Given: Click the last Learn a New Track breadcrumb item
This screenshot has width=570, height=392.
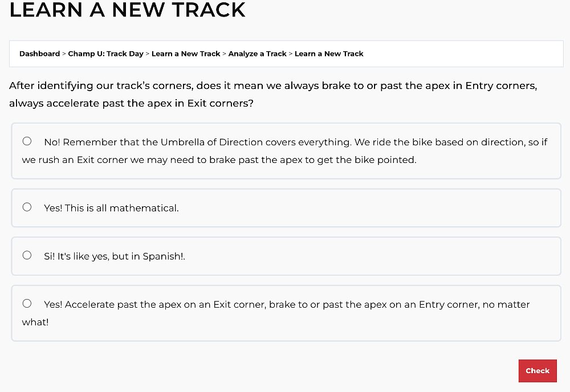Looking at the screenshot, I should (329, 54).
